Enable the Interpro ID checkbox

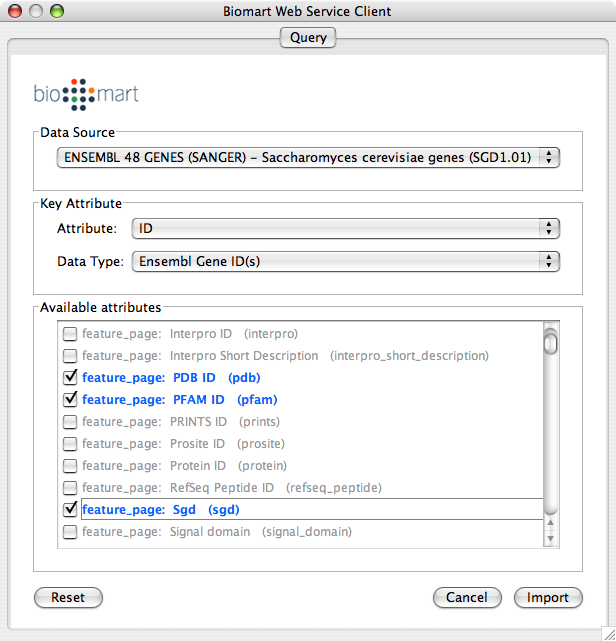[x=70, y=334]
